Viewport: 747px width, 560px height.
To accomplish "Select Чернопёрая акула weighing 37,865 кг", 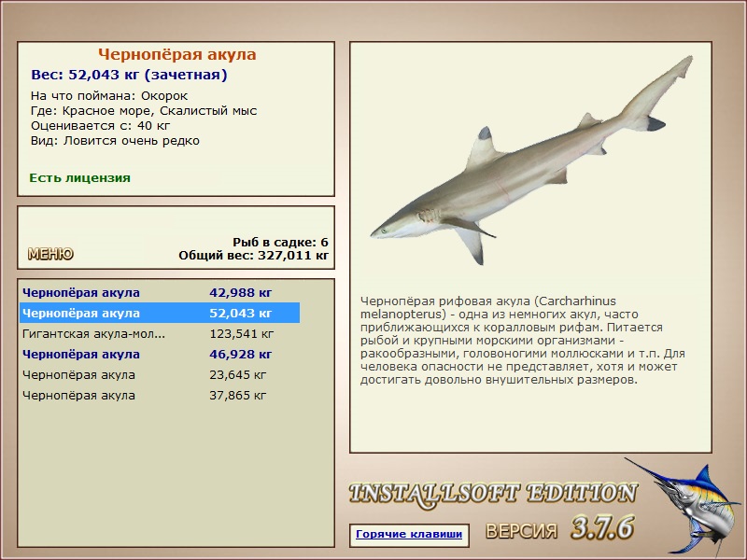I will tap(160, 395).
